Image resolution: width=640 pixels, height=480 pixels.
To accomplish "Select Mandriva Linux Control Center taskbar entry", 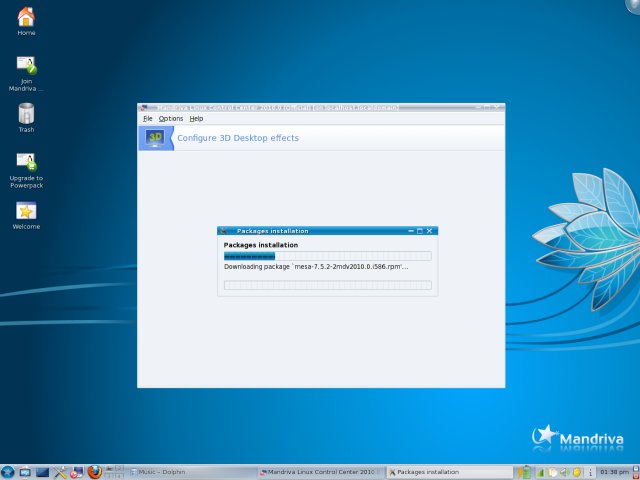I will pyautogui.click(x=318, y=471).
